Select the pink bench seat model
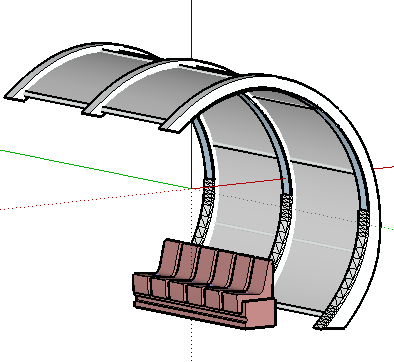Image resolution: width=394 pixels, height=362 pixels. [205, 284]
